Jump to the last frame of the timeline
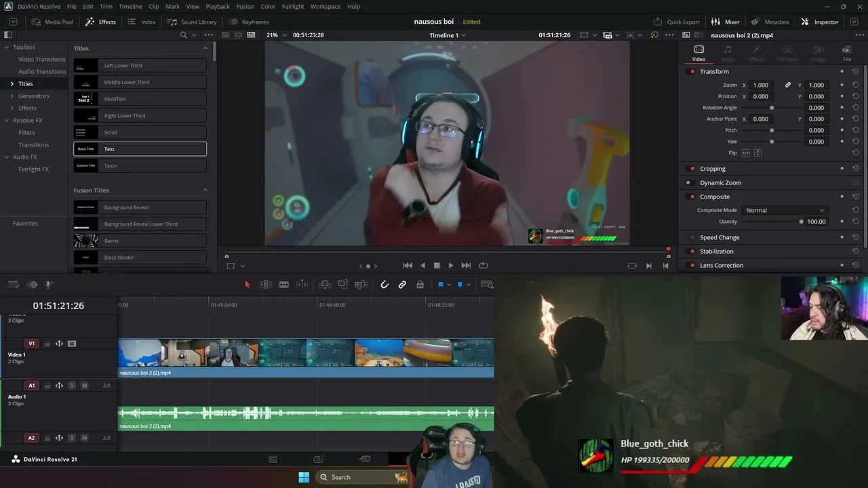 coord(466,266)
